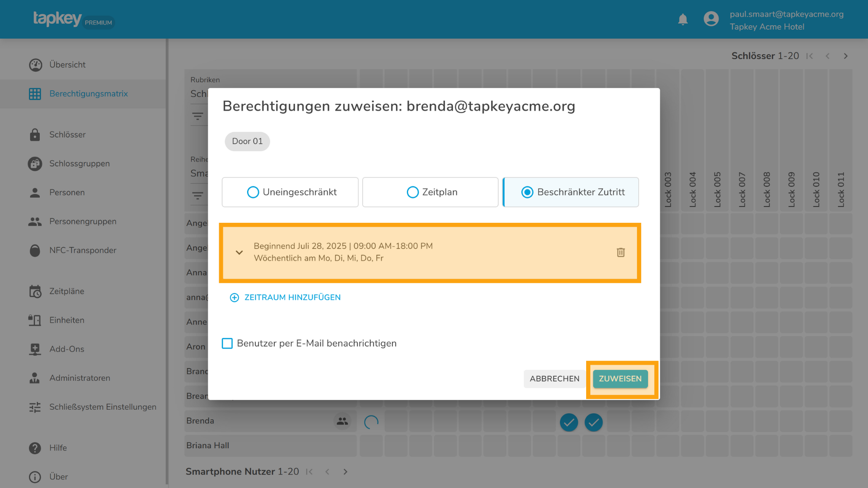Open the notifications bell
This screenshot has width=868, height=488.
(682, 19)
